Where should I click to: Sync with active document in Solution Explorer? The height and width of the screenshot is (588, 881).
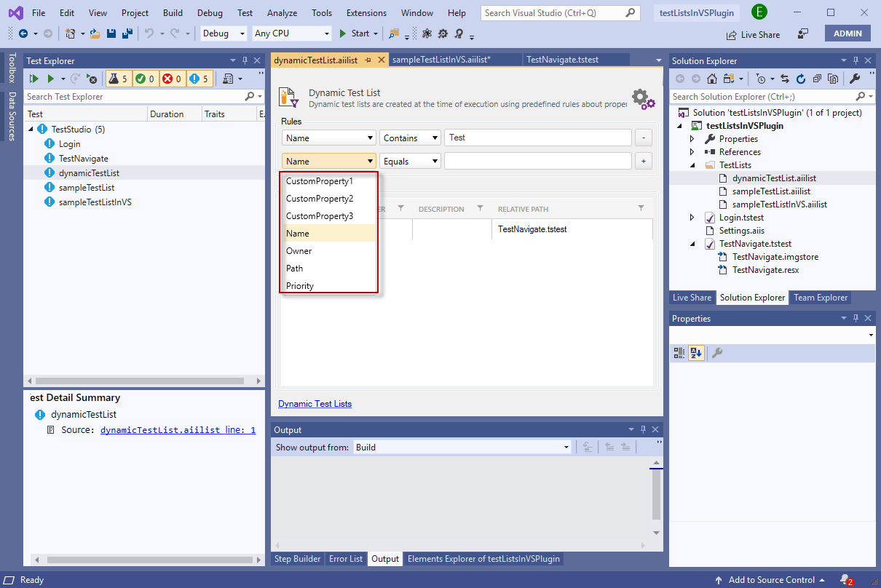pyautogui.click(x=785, y=79)
